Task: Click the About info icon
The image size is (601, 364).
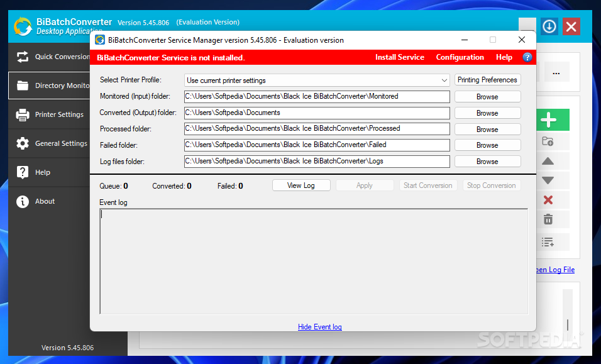Action: (x=23, y=201)
